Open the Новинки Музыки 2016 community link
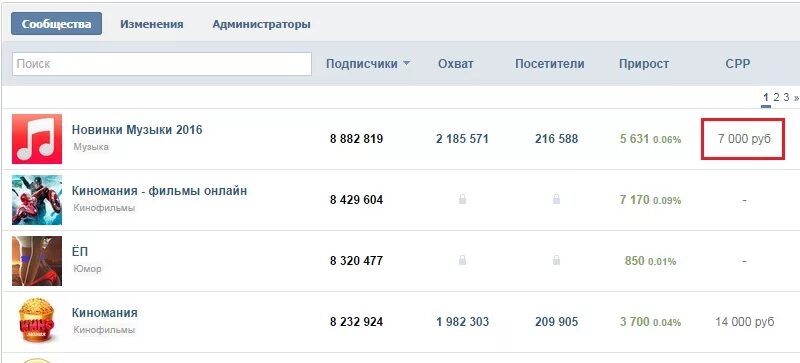Screen dimensions: 800x363 coord(137,130)
